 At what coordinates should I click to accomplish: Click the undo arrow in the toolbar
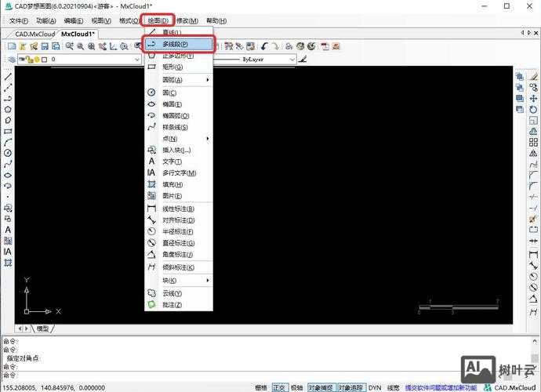click(x=266, y=47)
